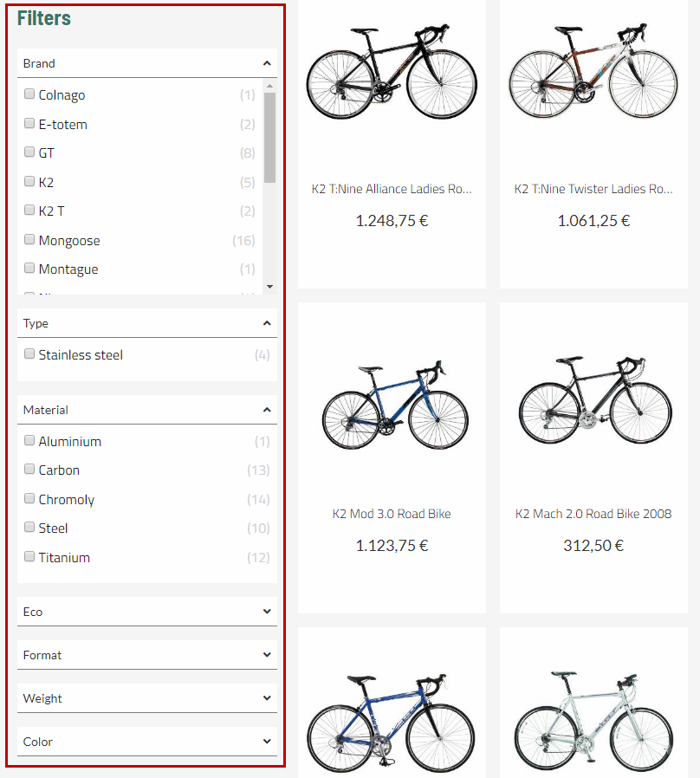View the K2 Mach 2.0 Road Bike photo

point(595,400)
